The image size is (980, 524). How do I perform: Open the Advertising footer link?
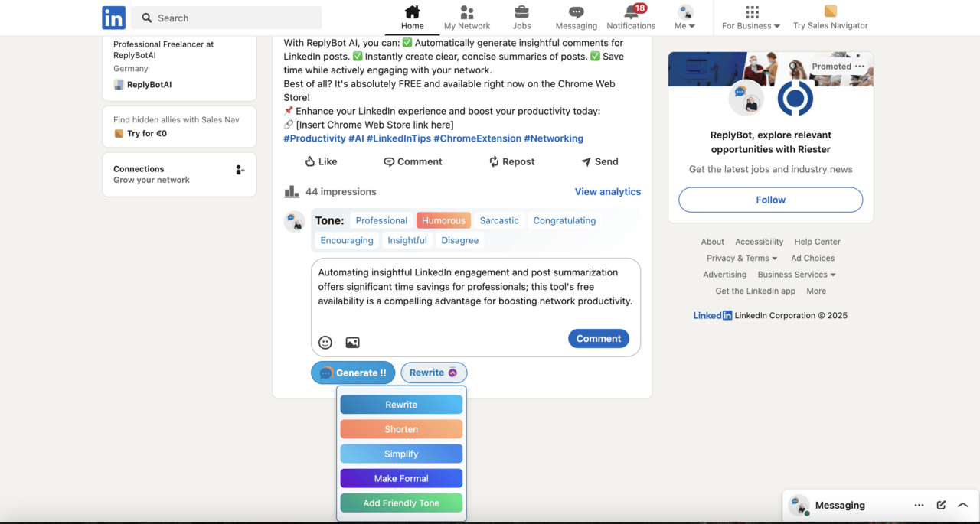(725, 275)
